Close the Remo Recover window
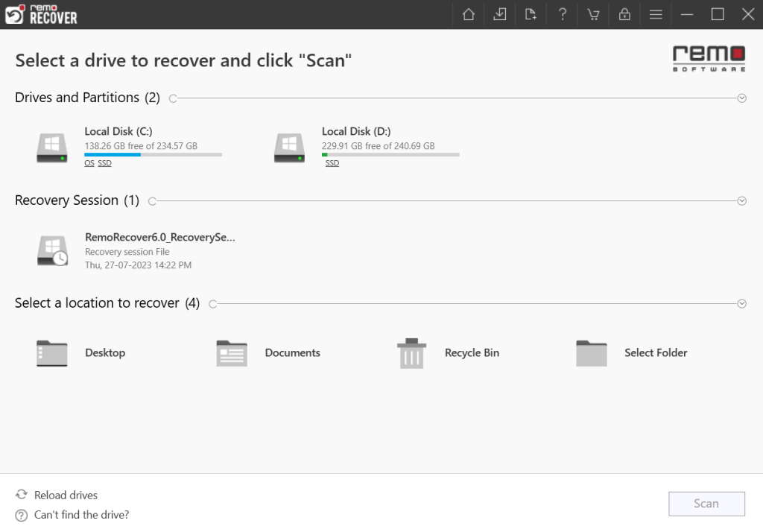 coord(748,14)
